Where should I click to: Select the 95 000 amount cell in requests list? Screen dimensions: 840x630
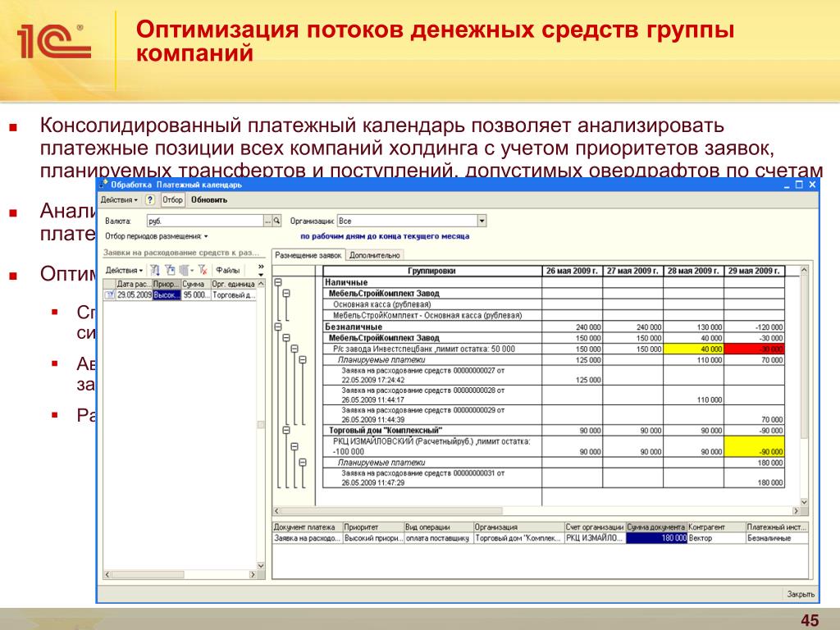(x=195, y=295)
